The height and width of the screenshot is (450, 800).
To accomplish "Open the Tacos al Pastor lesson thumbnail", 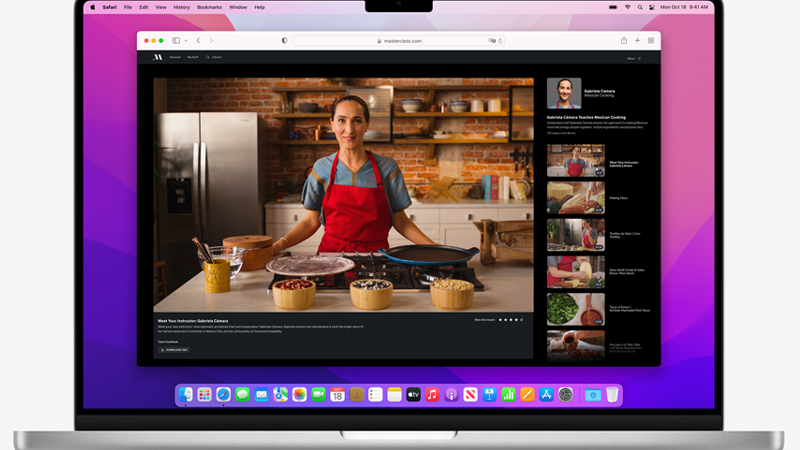I will click(576, 309).
